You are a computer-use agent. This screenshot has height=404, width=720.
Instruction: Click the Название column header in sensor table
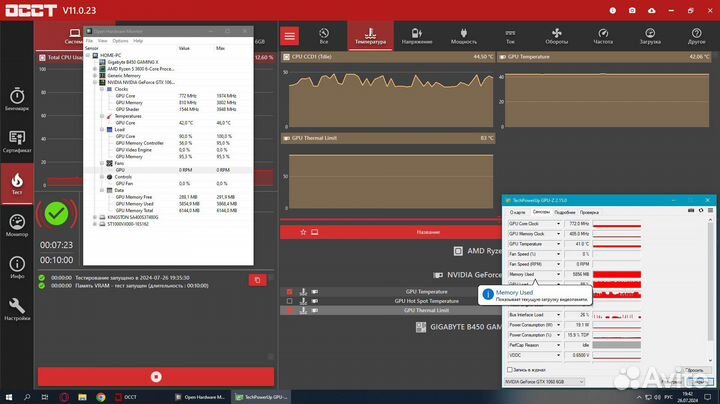point(428,232)
